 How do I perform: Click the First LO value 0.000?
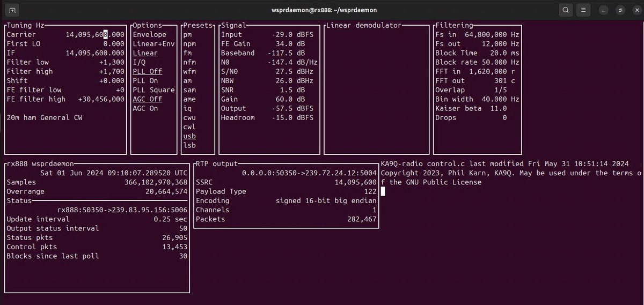tap(114, 44)
